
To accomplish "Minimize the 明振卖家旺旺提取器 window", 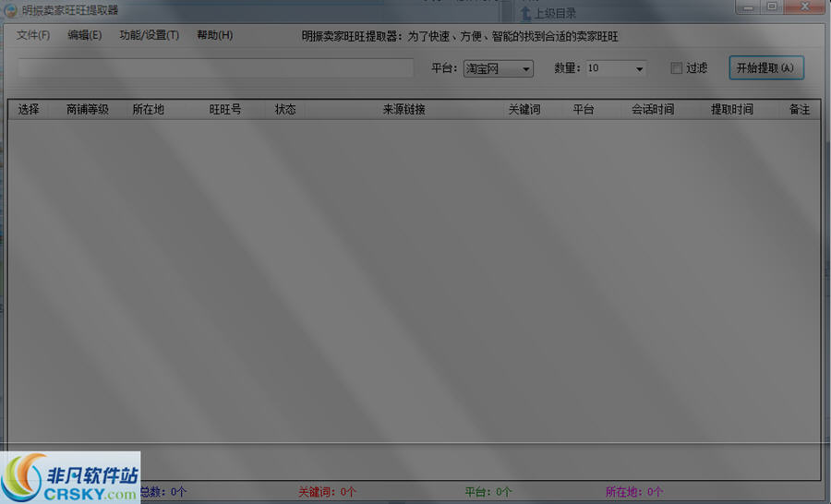I will pos(748,6).
